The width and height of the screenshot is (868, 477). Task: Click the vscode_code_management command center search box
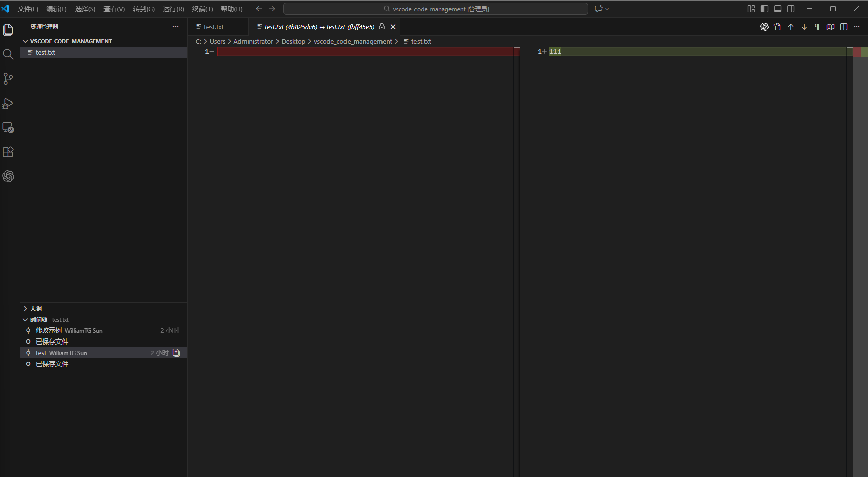coord(436,9)
